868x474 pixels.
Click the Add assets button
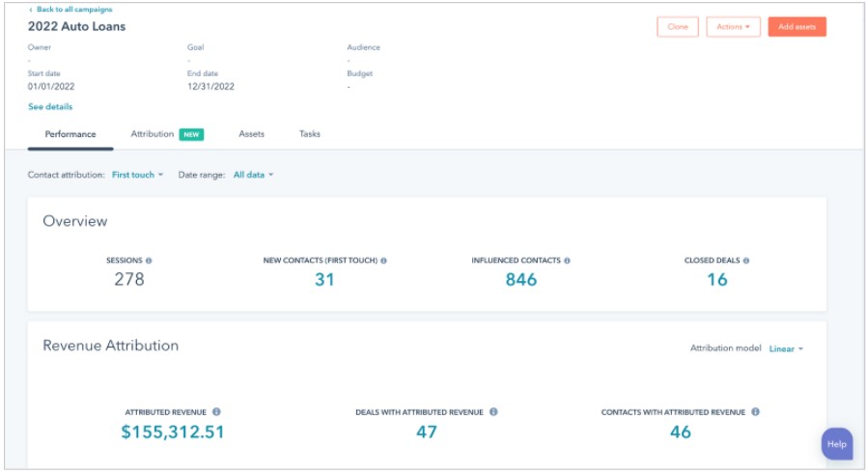click(797, 27)
